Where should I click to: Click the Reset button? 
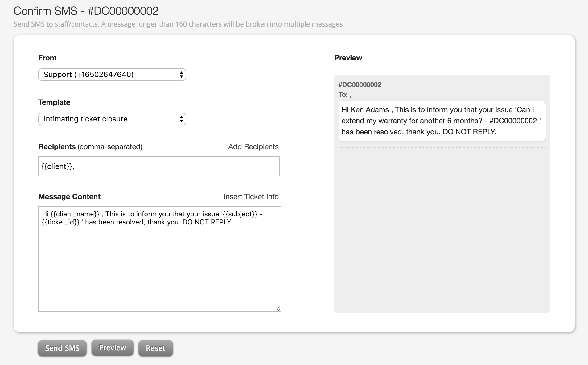click(x=155, y=348)
